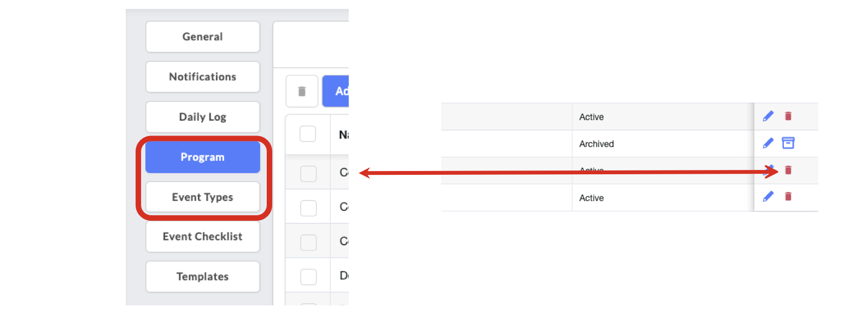This screenshot has height=330, width=868.
Task: Tick the third row's checkbox
Action: pyautogui.click(x=308, y=242)
